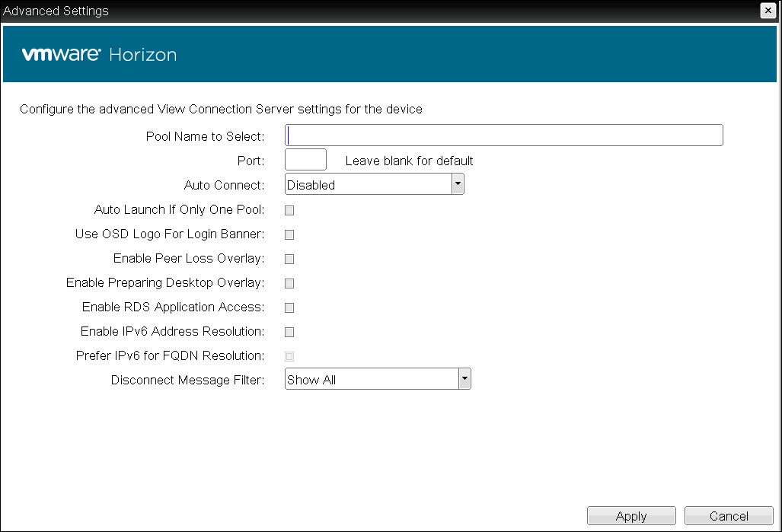782x532 pixels.
Task: Apply the advanced settings
Action: pos(631,516)
